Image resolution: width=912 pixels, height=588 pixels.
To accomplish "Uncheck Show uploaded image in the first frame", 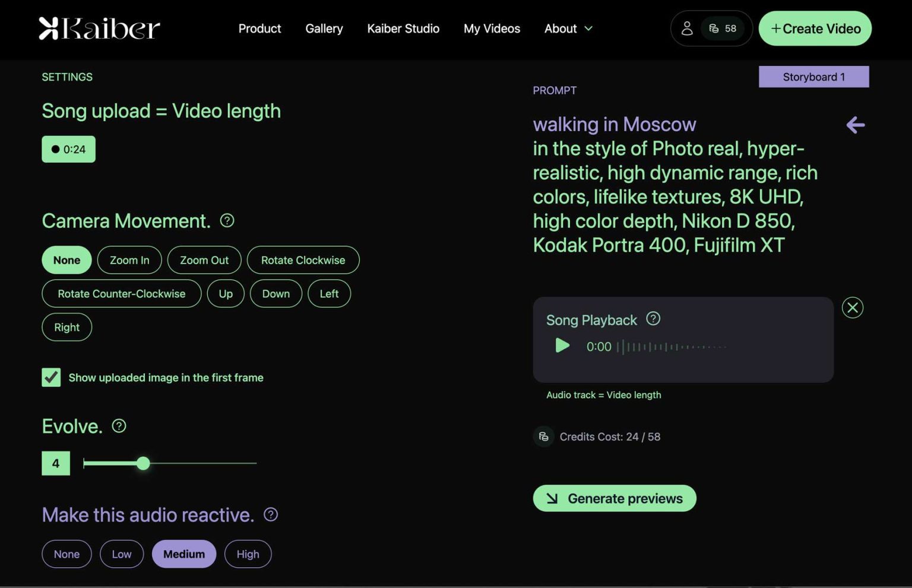I will [x=51, y=377].
